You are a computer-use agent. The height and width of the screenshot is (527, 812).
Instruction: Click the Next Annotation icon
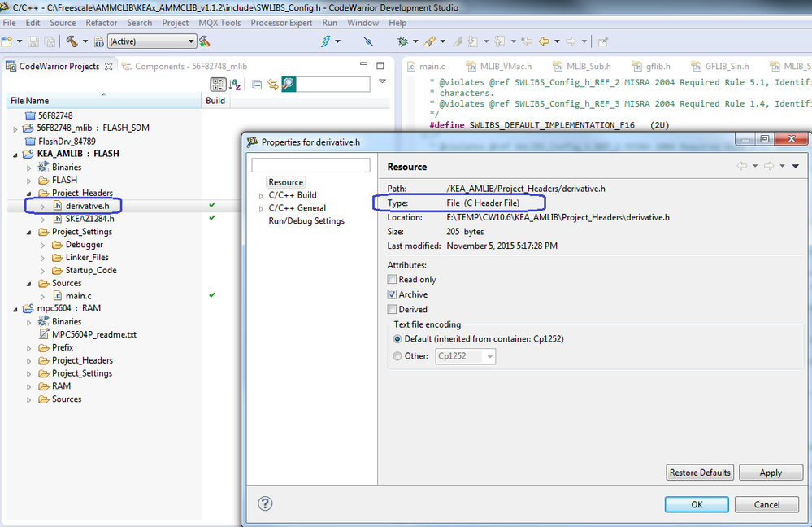pyautogui.click(x=473, y=41)
